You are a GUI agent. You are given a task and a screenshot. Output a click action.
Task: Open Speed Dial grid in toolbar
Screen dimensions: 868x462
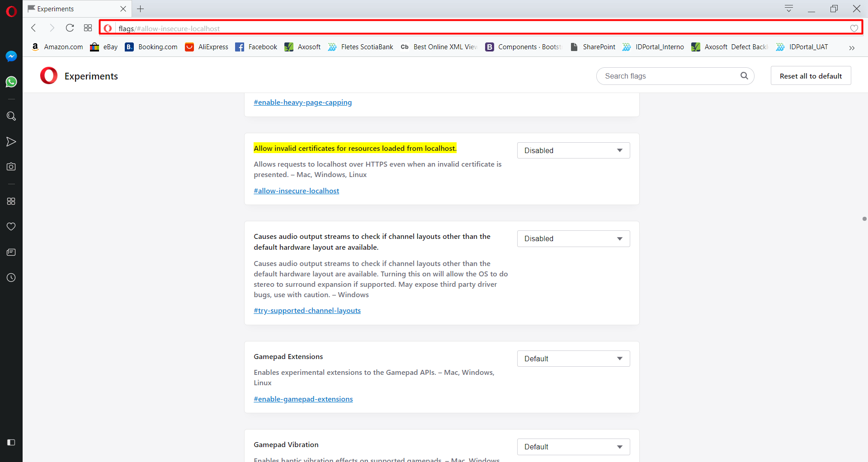tap(88, 28)
